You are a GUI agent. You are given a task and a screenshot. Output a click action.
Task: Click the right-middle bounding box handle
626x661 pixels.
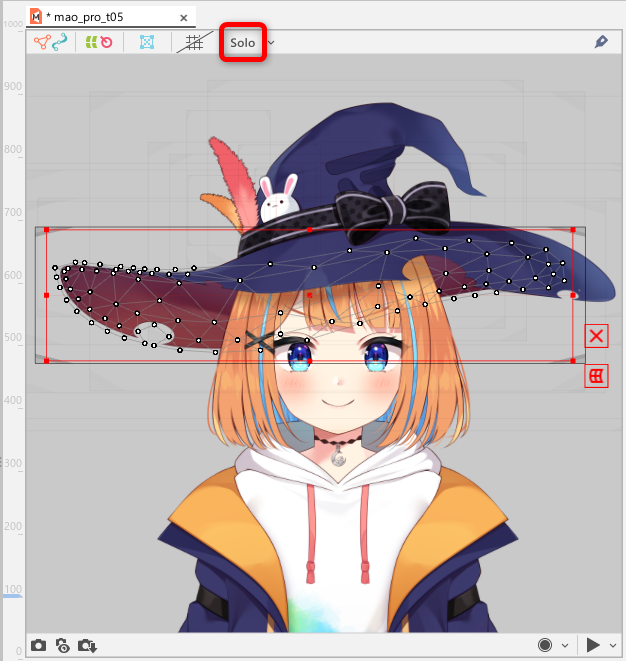(573, 295)
